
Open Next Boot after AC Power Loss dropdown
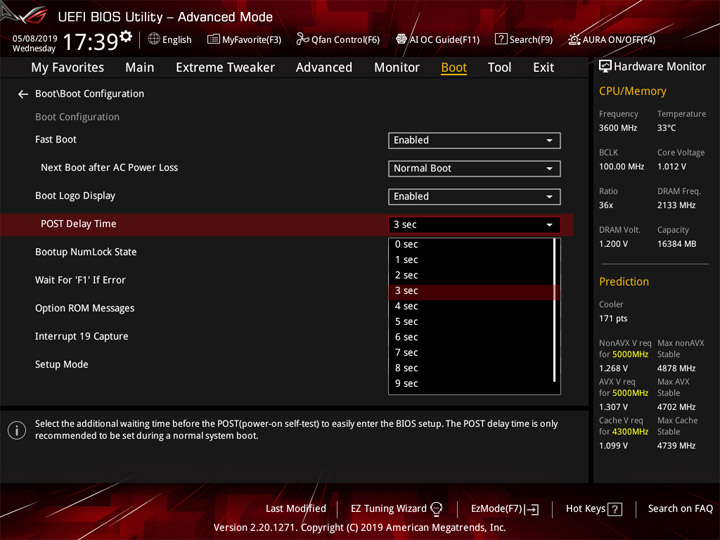tap(474, 169)
